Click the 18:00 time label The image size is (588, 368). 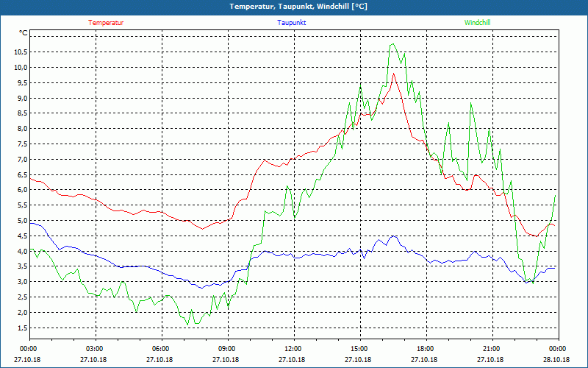click(425, 349)
